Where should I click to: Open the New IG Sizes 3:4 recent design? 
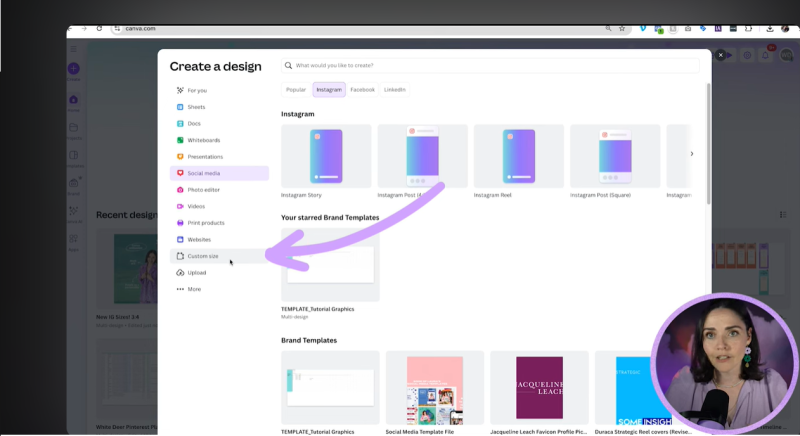pos(128,269)
